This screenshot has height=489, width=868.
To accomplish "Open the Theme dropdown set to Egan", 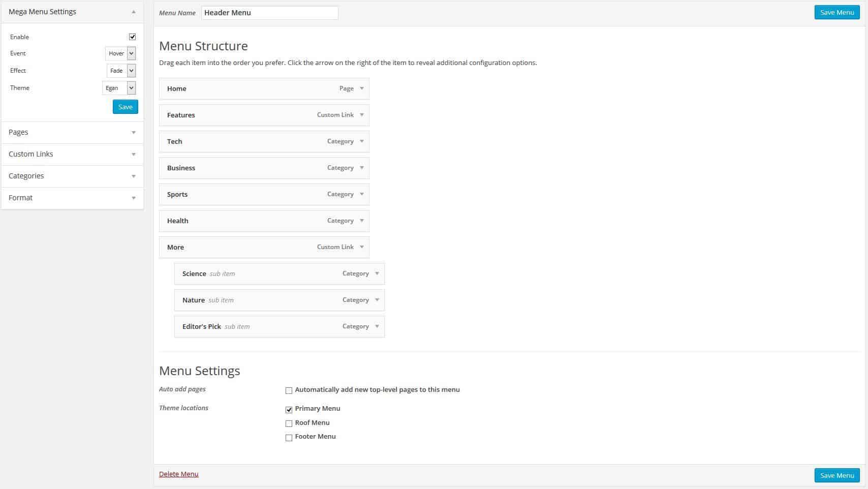I will click(x=119, y=88).
